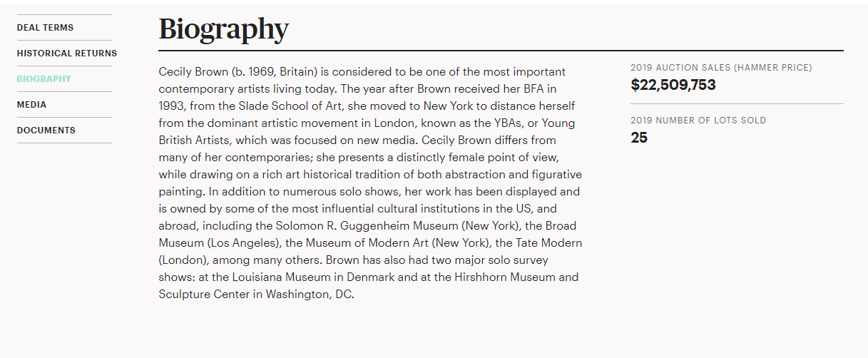
Task: Open the Deal Terms section
Action: 45,28
